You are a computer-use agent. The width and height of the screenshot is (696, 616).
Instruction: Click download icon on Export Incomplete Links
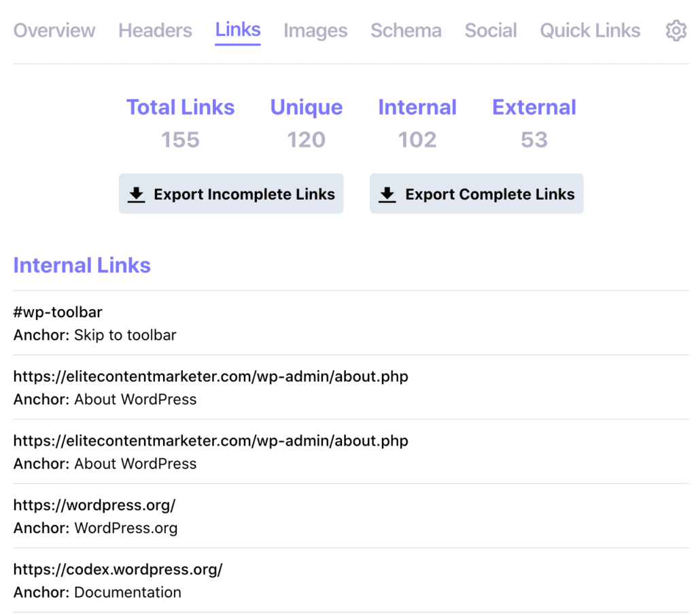pyautogui.click(x=137, y=194)
